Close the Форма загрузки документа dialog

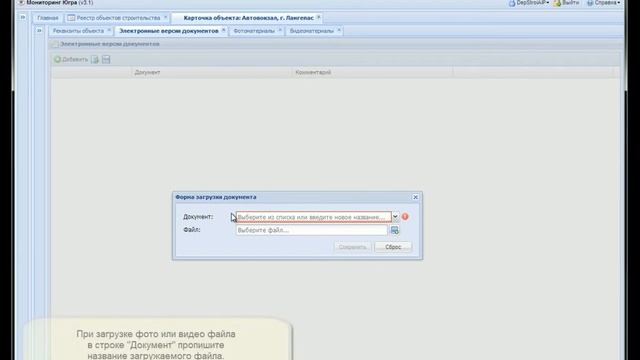click(416, 197)
